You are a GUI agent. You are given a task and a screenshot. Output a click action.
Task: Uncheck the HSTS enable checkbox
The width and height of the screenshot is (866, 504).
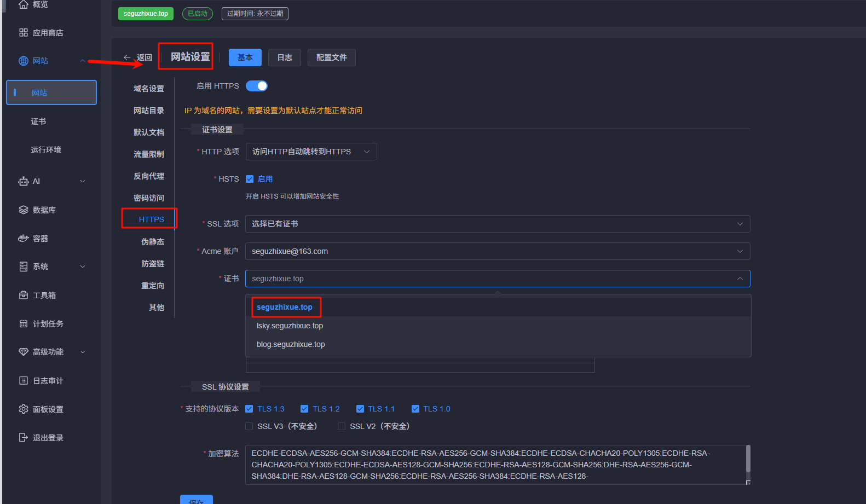click(x=250, y=179)
